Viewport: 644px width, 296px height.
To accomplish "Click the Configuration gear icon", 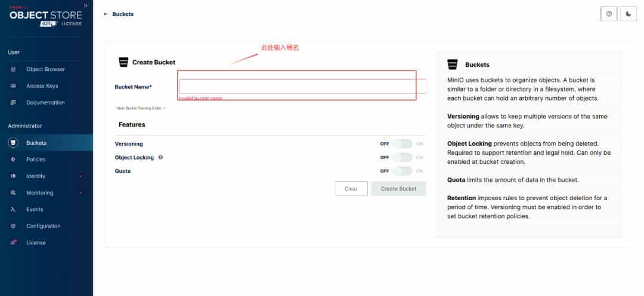I will coord(13,226).
